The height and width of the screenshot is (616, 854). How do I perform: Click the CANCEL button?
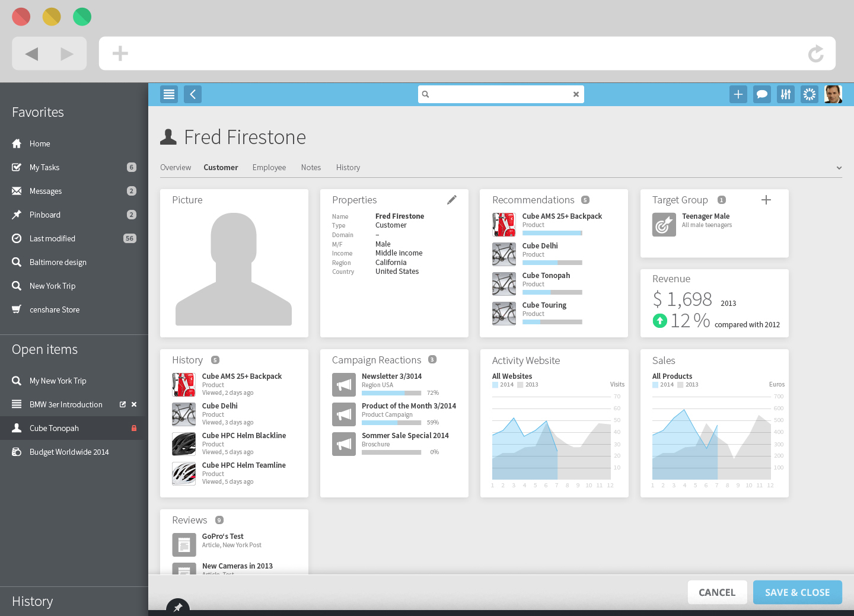[717, 592]
